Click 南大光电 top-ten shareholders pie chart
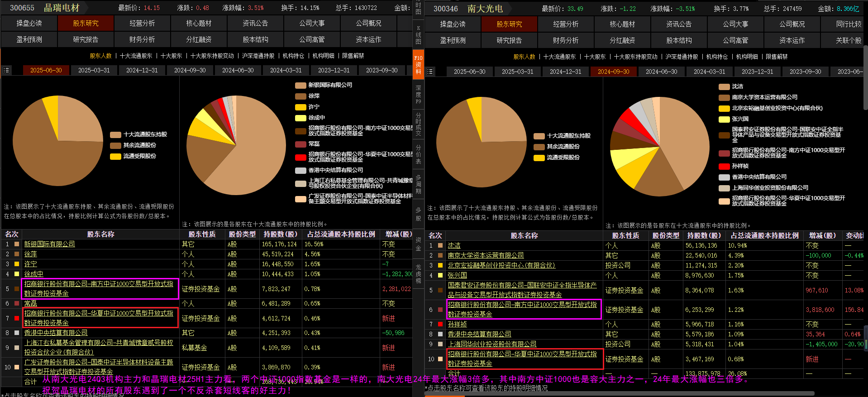The height and width of the screenshot is (397, 868). (x=659, y=146)
